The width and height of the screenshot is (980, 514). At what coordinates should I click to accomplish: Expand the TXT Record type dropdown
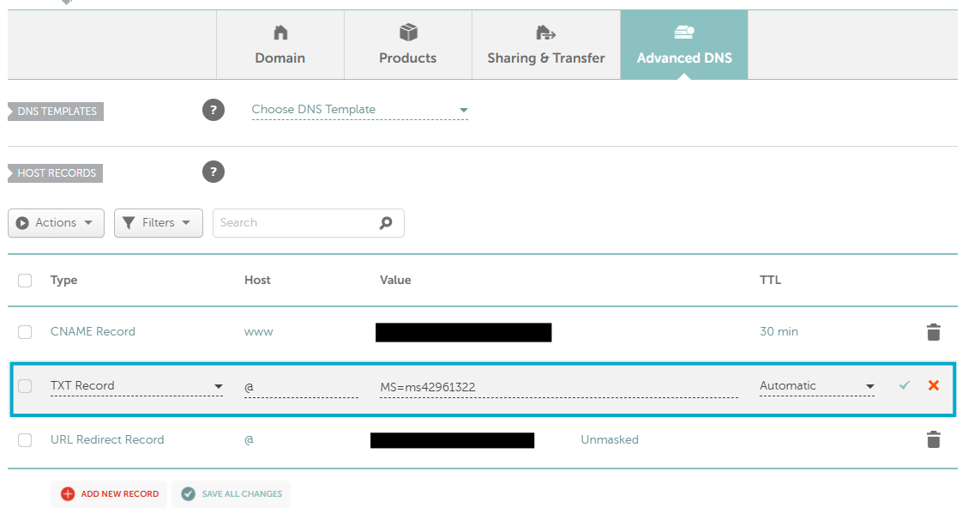tap(136, 386)
